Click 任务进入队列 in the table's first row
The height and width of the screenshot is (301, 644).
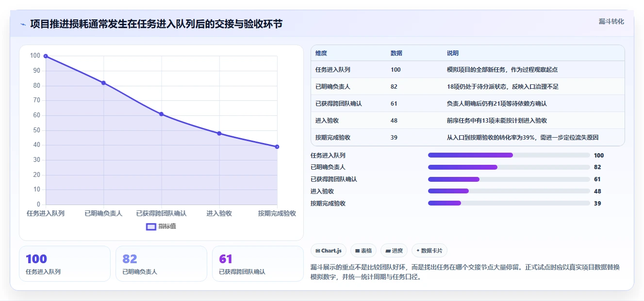(333, 70)
